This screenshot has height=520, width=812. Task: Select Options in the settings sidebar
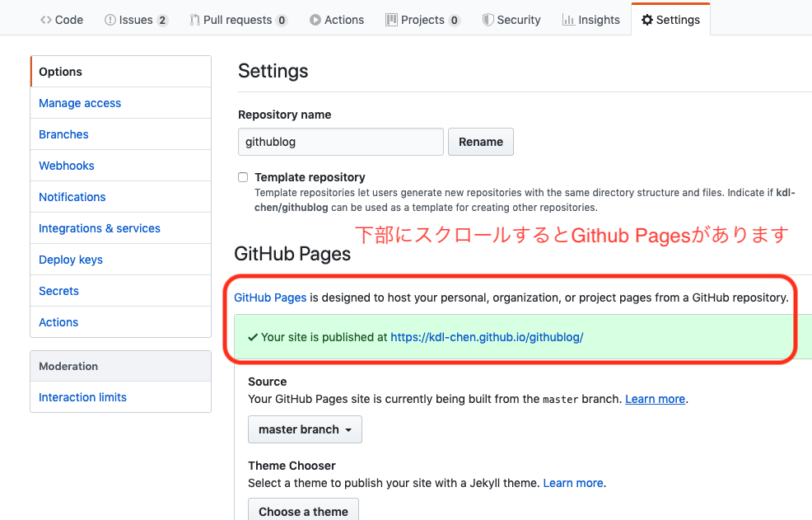pos(121,72)
